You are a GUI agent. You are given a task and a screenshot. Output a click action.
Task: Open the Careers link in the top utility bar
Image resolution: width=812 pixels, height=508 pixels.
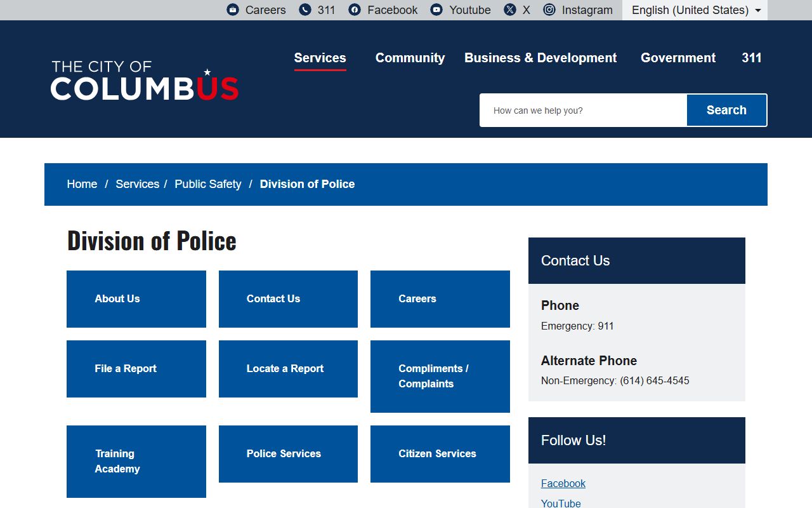265,10
